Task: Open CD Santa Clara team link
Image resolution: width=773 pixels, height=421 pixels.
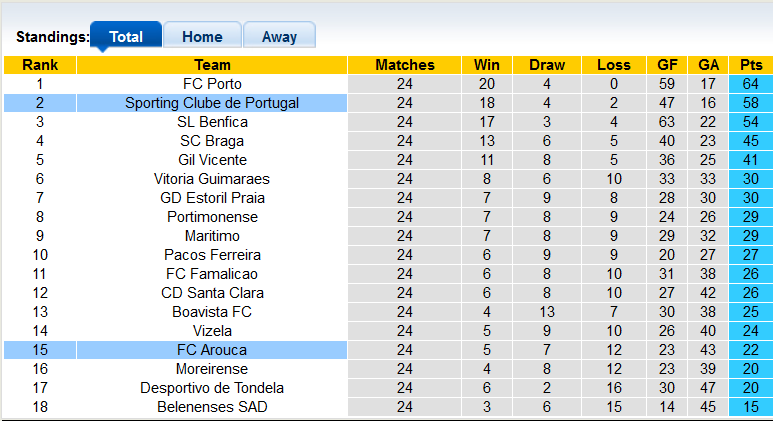Action: point(212,293)
